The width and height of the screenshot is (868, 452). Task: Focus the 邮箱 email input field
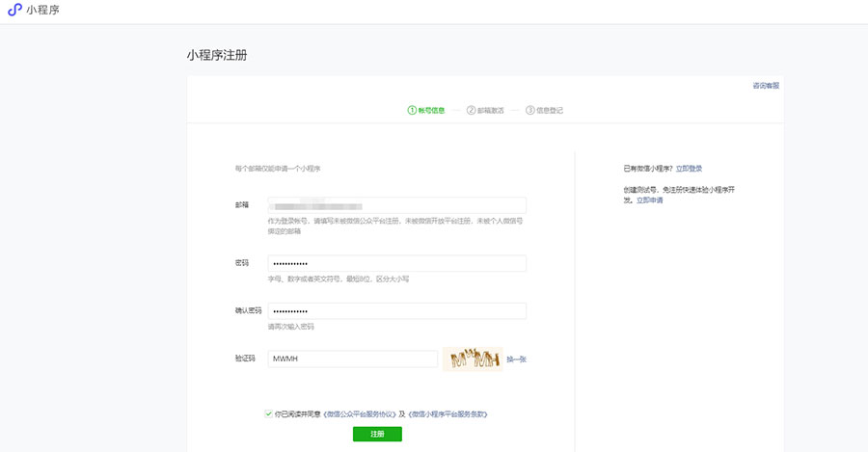click(396, 205)
